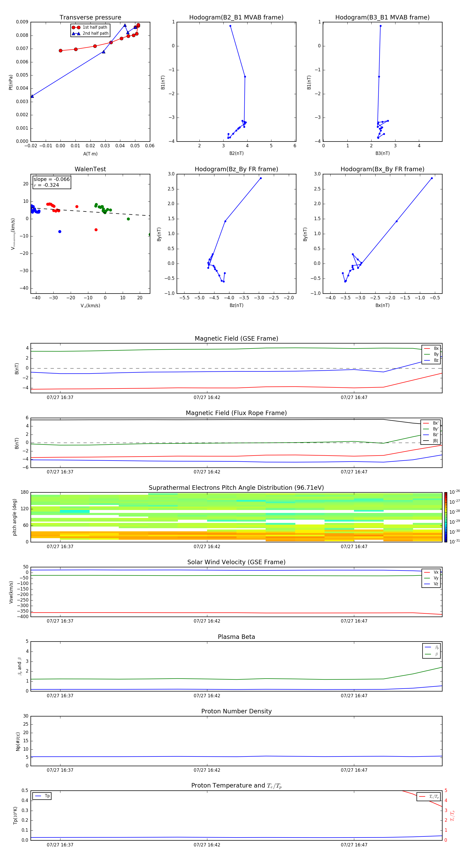Click the "07/27 16:47" tick under Plasma Beta
Viewport: 473px width, 868px height.
point(354,696)
